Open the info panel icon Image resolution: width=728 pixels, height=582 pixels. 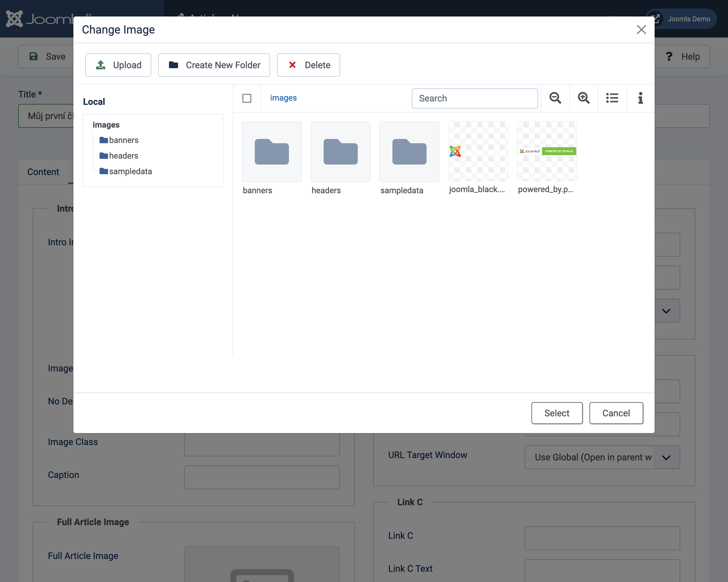[640, 98]
